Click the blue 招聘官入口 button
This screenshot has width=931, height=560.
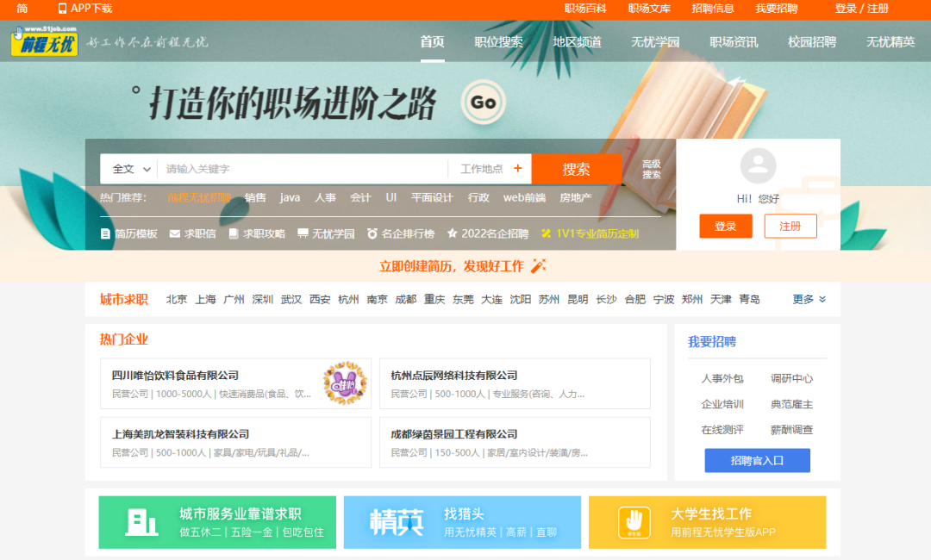(x=758, y=460)
